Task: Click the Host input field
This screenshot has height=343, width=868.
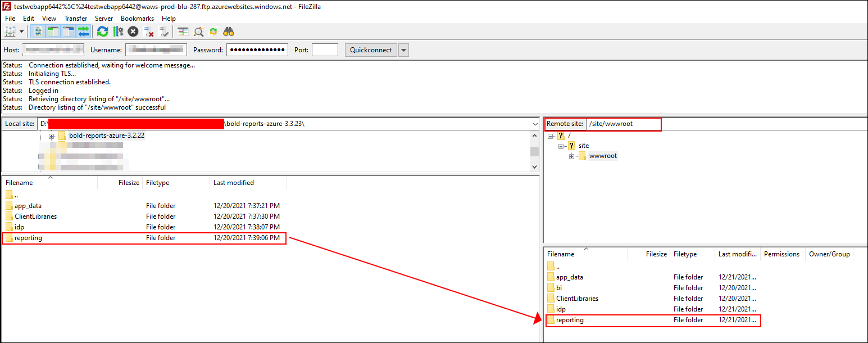Action: (x=53, y=50)
